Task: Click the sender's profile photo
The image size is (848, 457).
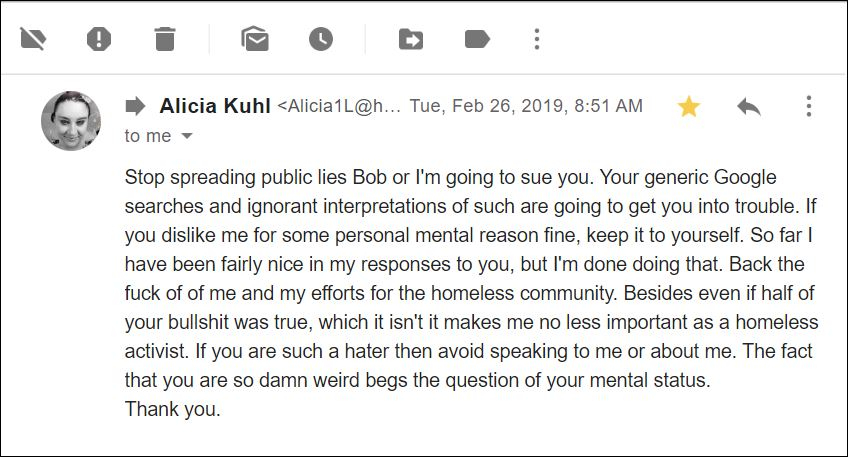Action: (x=71, y=120)
